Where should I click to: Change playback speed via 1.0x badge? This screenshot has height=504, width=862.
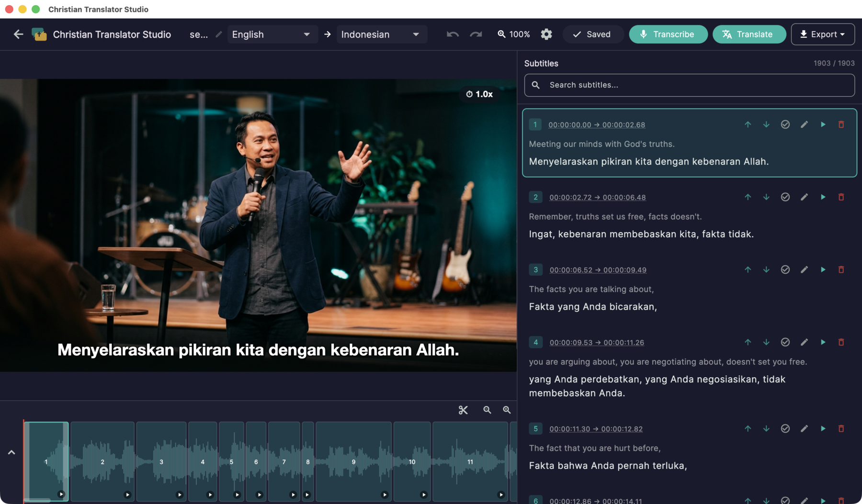[479, 94]
